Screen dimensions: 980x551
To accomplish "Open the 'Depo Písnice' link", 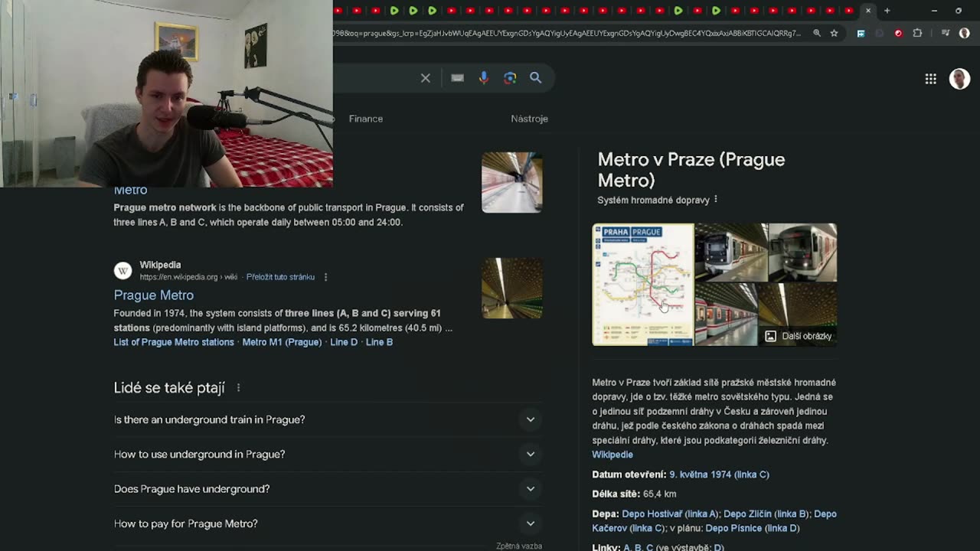I will click(x=752, y=528).
